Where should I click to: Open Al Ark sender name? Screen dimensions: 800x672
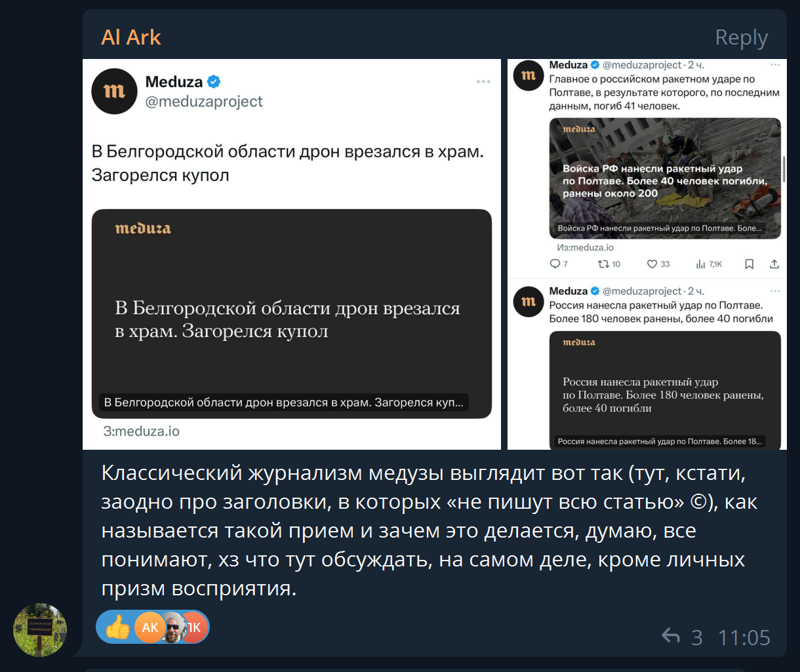click(x=131, y=37)
